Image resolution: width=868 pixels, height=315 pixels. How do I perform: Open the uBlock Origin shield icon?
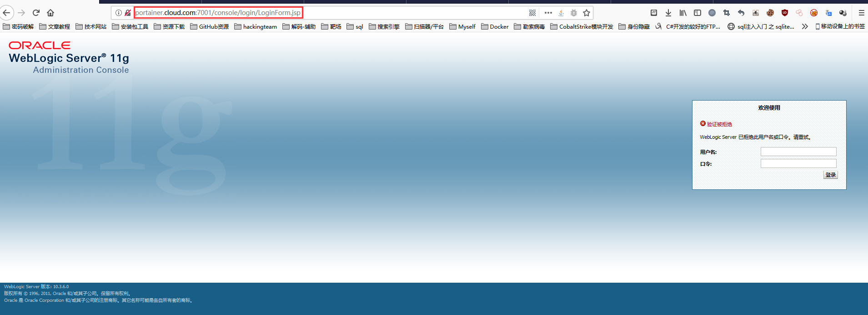click(785, 13)
